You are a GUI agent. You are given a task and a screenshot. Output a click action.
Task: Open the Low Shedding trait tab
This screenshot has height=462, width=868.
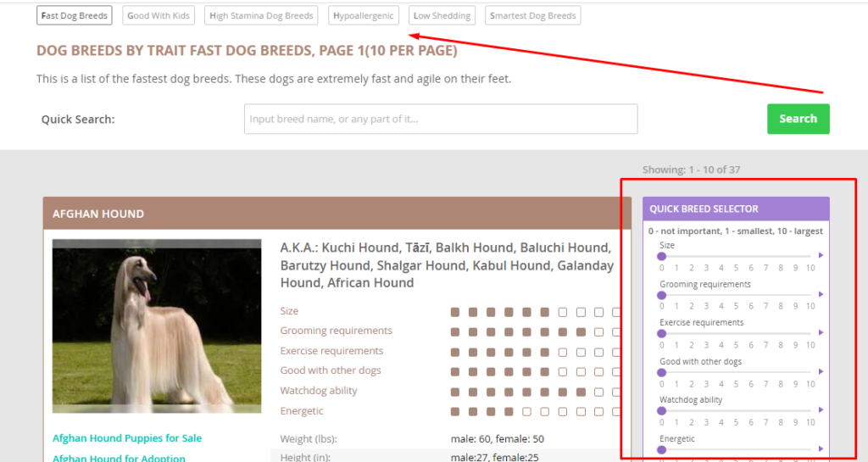442,15
